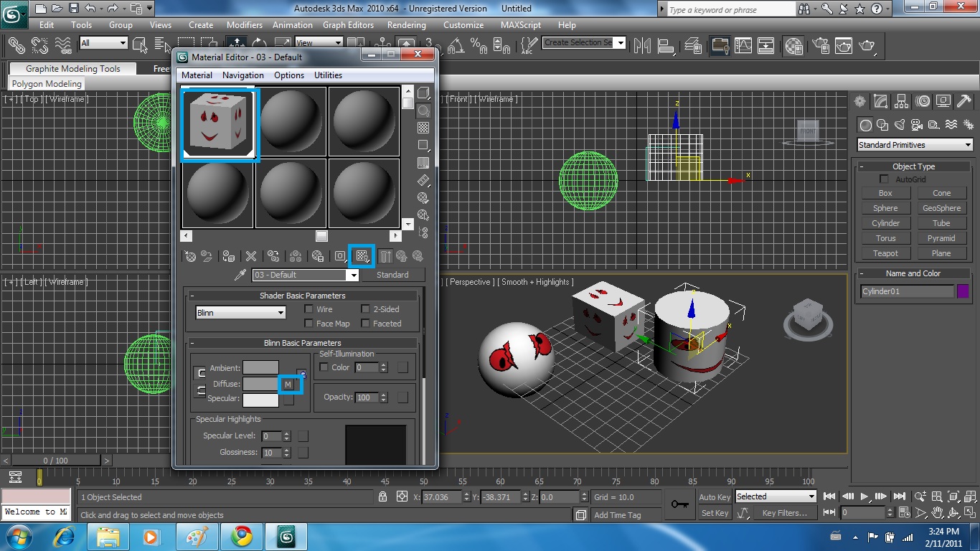Screen dimensions: 980x551
Task: Toggle the Set Key button
Action: 715,513
